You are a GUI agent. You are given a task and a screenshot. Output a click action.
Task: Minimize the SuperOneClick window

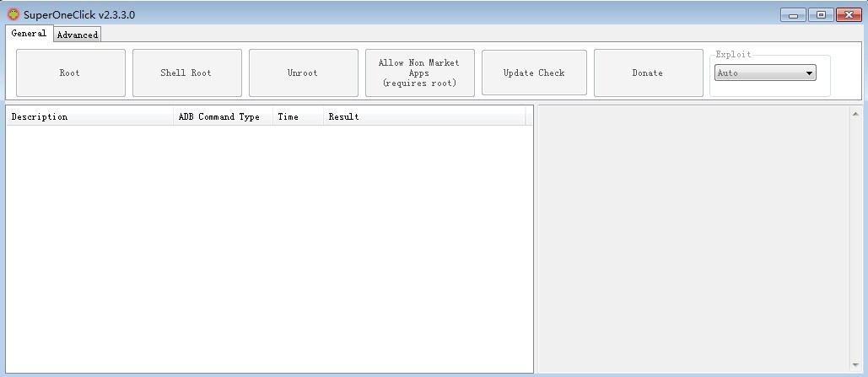pyautogui.click(x=793, y=15)
